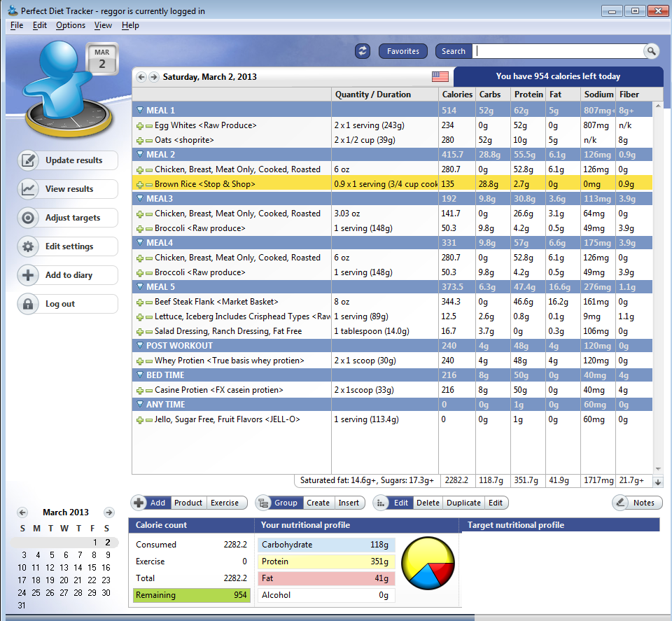Collapse the BED TIME group

point(140,375)
